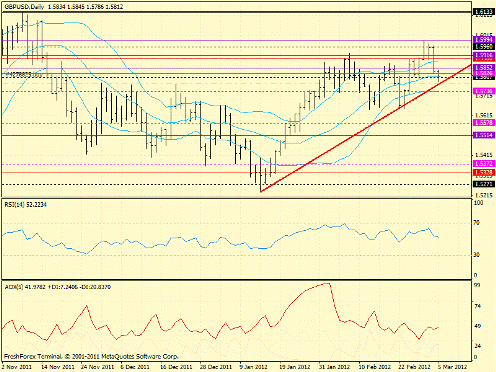
Task: Select the 1.5328 red price label
Action: (483, 172)
